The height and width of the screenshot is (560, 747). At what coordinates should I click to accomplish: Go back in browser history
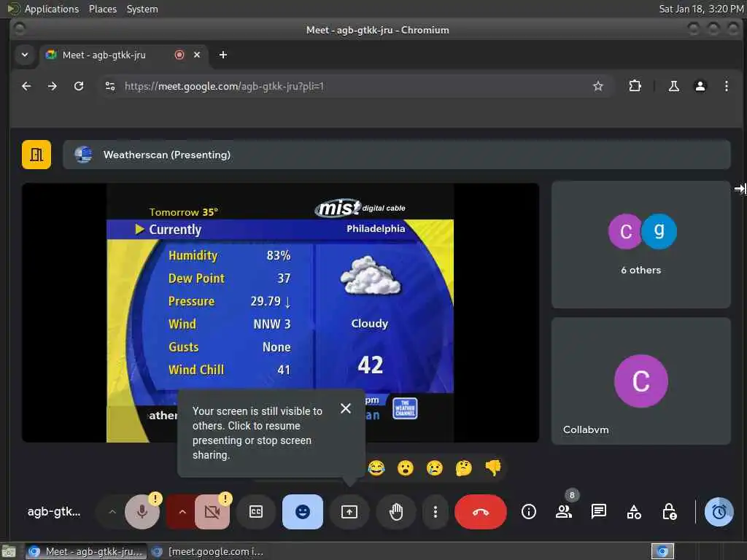tap(27, 86)
